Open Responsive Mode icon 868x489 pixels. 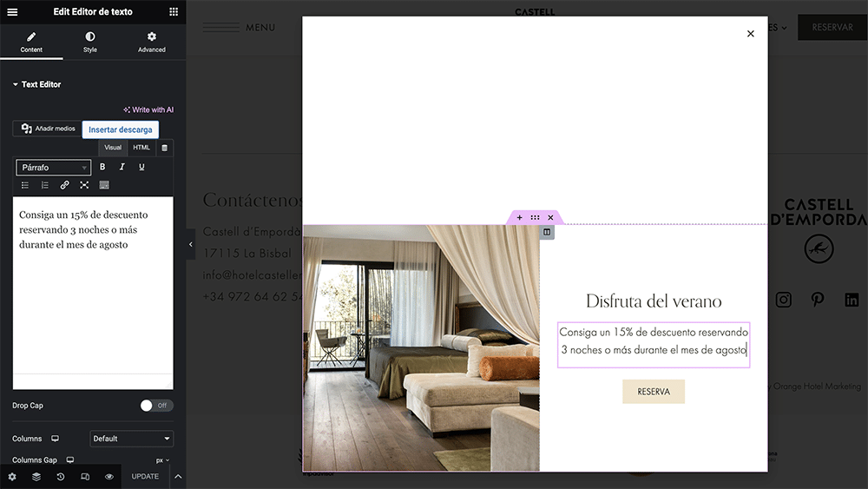click(85, 476)
